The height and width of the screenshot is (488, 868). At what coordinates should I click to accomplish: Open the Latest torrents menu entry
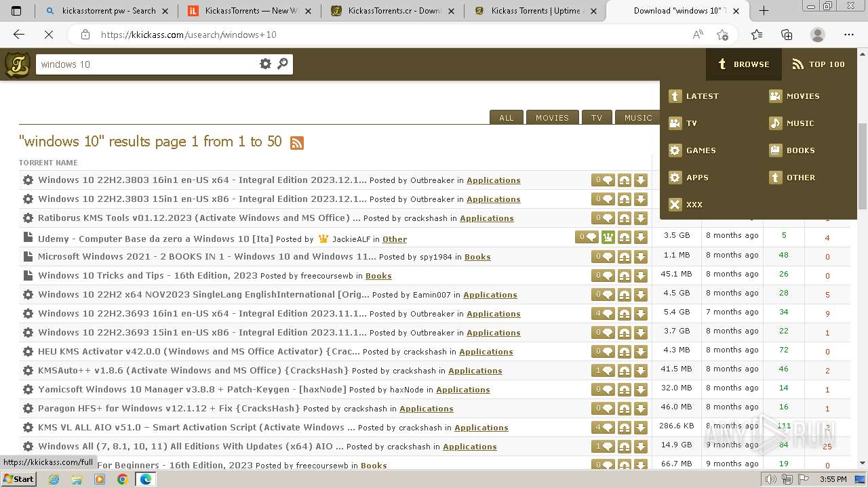pyautogui.click(x=694, y=96)
